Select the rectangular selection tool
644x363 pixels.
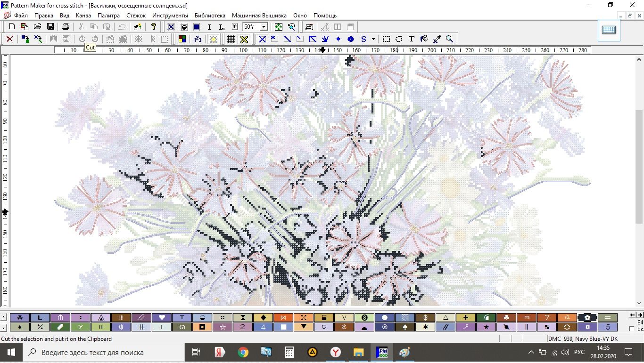386,39
